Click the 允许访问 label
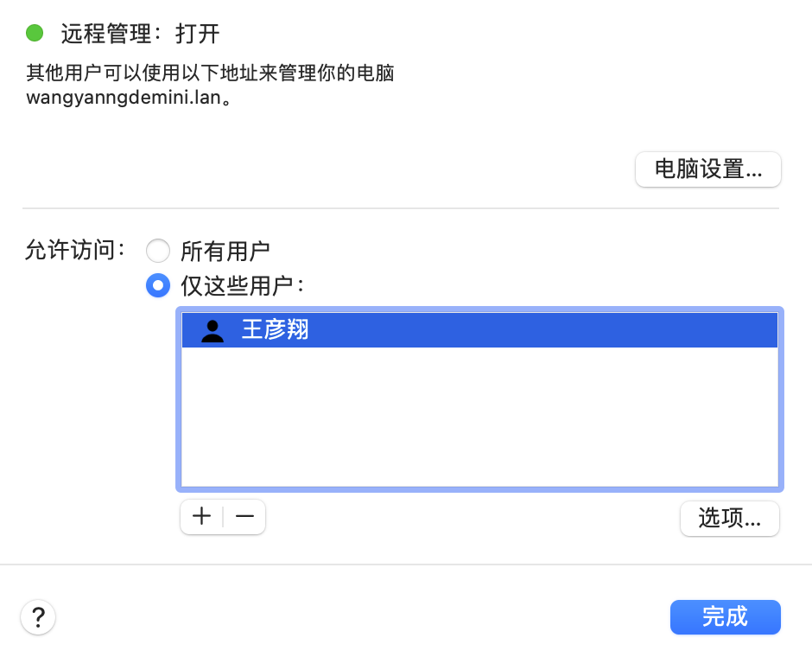The width and height of the screenshot is (812, 657). [x=75, y=252]
